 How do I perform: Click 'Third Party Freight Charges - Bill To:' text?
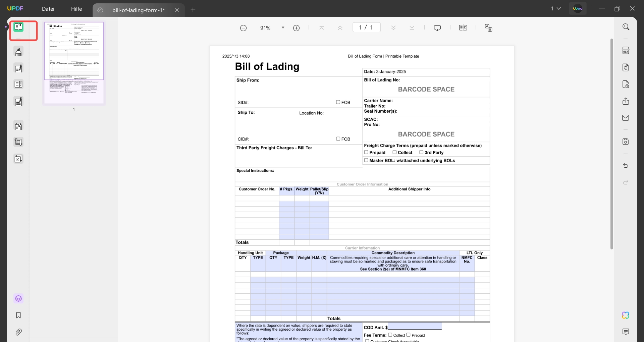point(274,148)
